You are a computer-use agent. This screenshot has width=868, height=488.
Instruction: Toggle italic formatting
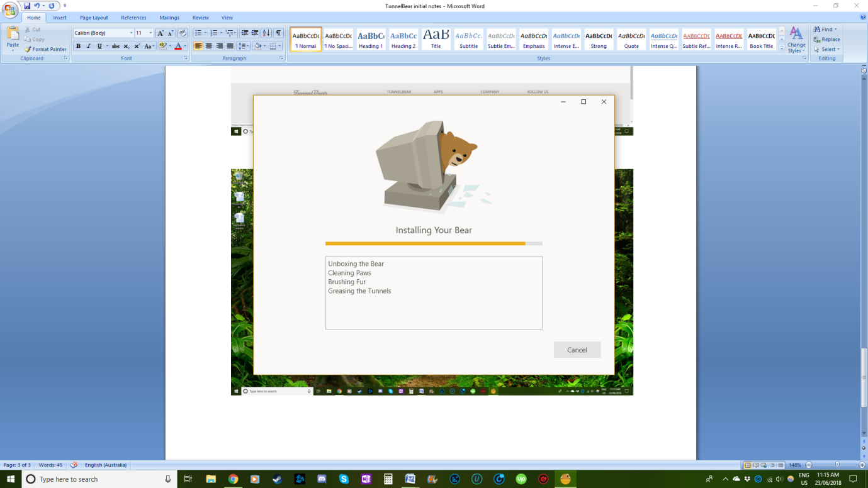click(x=88, y=46)
